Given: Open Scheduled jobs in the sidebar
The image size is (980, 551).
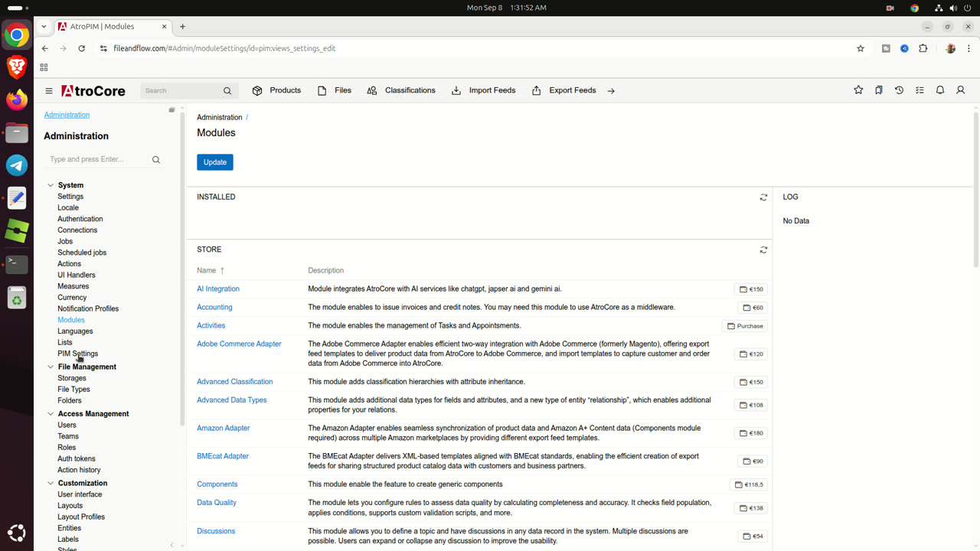Looking at the screenshot, I should [x=82, y=253].
